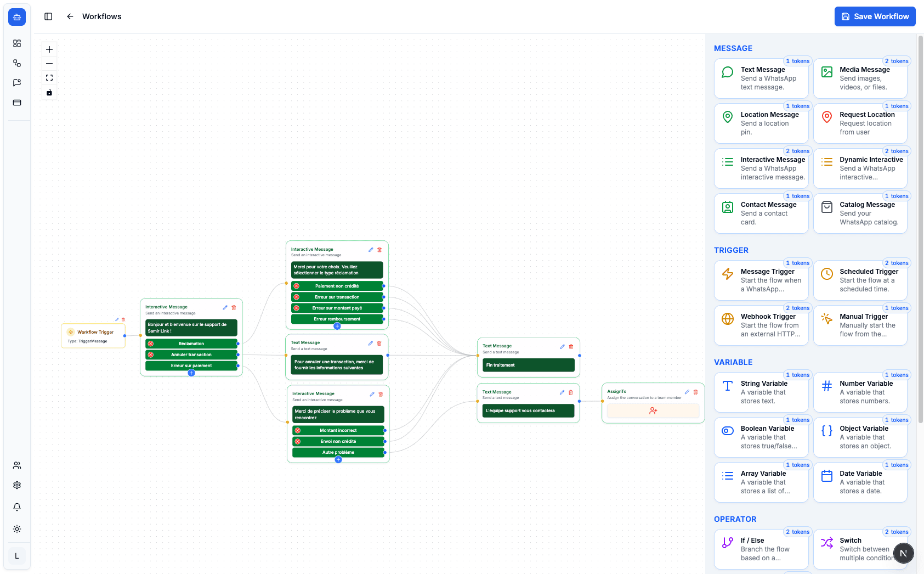
Task: Toggle the canvas interactivity lock
Action: click(x=49, y=92)
